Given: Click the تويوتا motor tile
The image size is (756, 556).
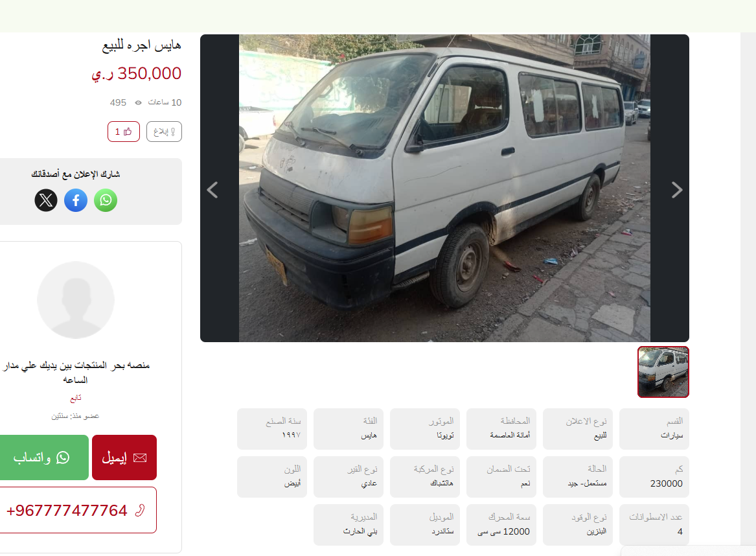Looking at the screenshot, I should click(x=425, y=429).
